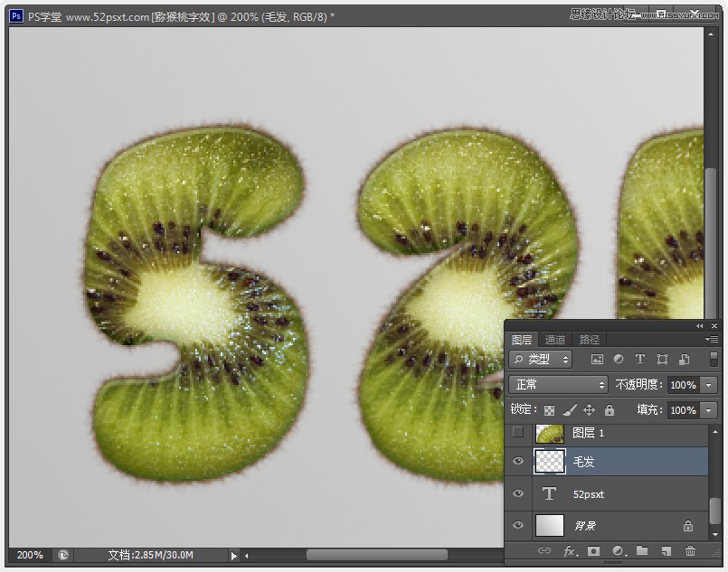
Task: Switch to the 路径 tab
Action: coord(590,340)
